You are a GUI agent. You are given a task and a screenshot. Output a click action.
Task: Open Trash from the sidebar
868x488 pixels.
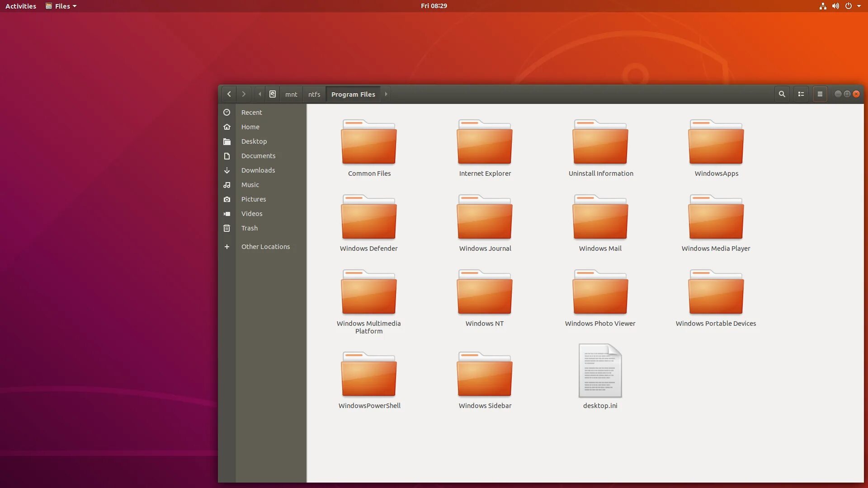(249, 228)
